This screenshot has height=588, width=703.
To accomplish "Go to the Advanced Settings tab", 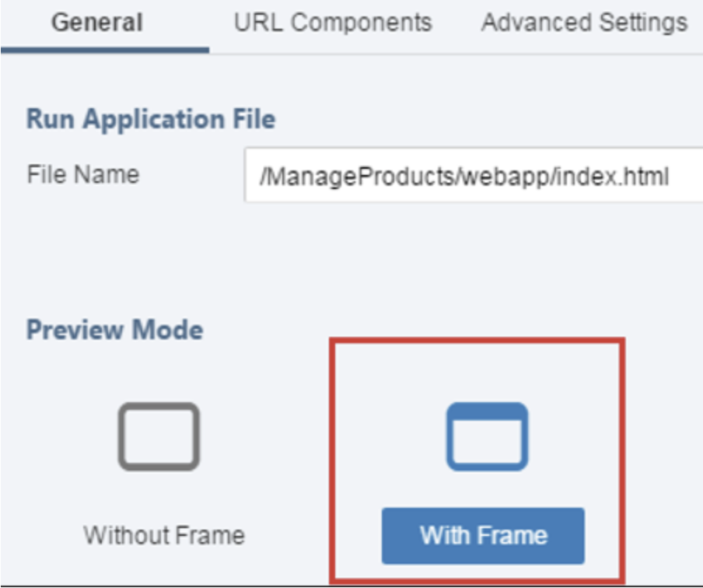I will [584, 23].
